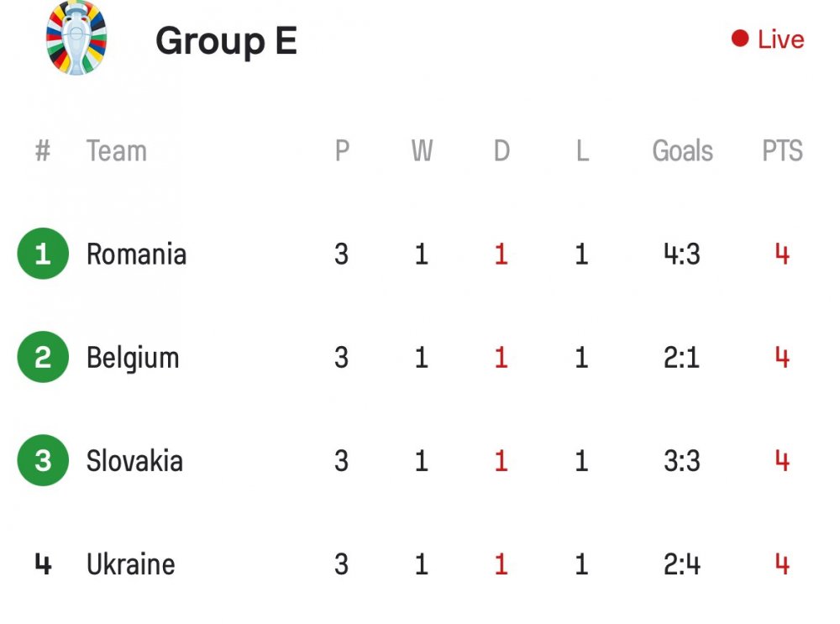The image size is (840, 624).
Task: Click the Euro 2024 trophy logo
Action: [76, 38]
